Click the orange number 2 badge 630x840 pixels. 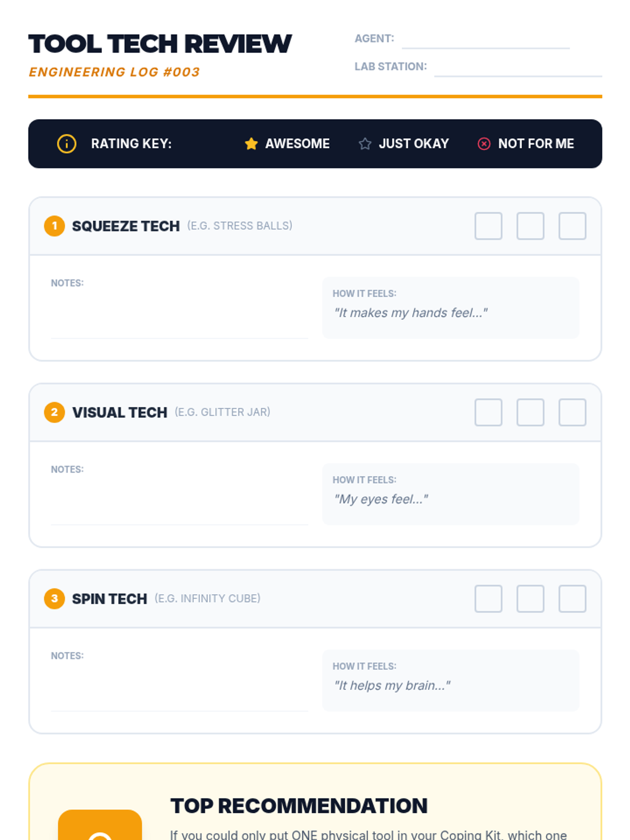[x=55, y=413]
